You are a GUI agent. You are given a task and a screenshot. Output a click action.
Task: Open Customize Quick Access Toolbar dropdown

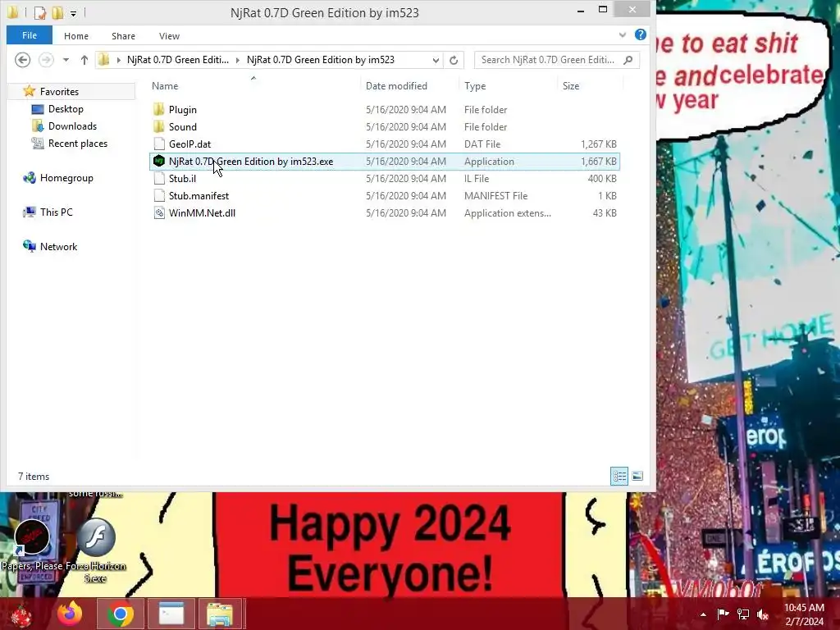coord(73,13)
